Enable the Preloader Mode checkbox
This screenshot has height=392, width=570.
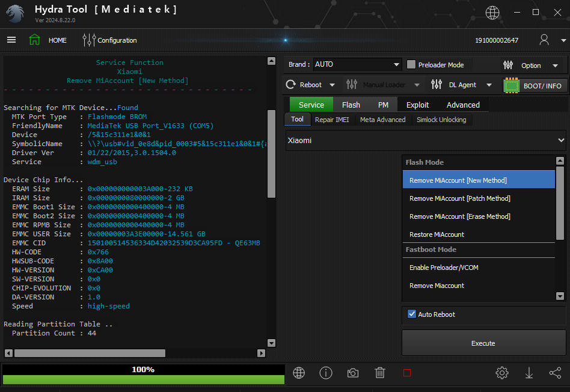pos(411,65)
